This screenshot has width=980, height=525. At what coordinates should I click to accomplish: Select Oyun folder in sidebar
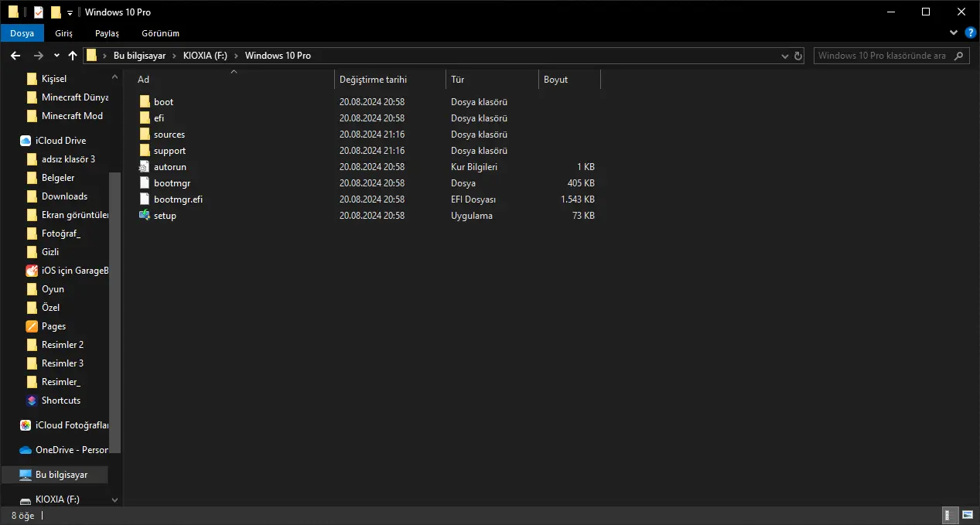[53, 289]
